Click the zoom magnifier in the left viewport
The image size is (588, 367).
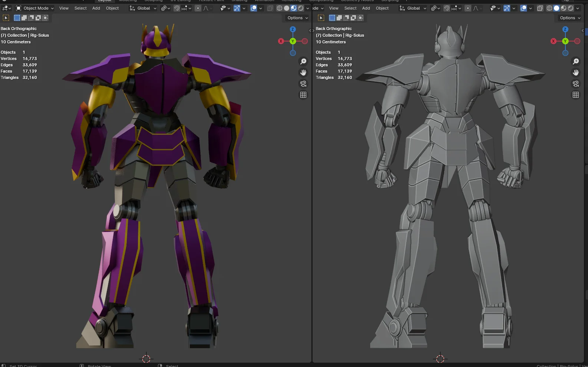point(303,61)
